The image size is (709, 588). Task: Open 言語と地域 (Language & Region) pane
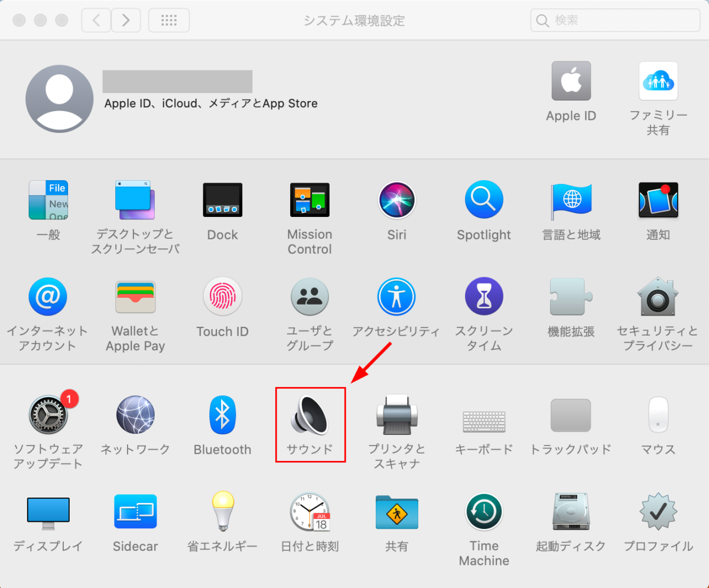571,202
